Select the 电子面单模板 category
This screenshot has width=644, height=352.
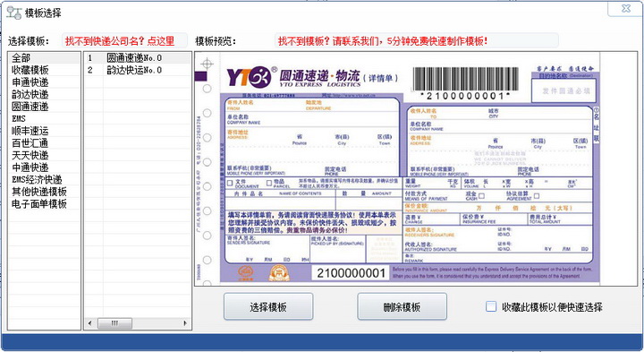(x=45, y=203)
